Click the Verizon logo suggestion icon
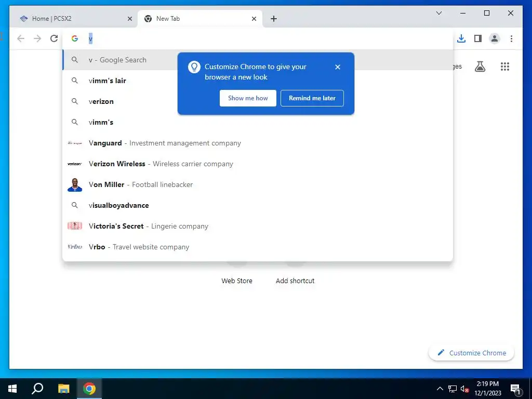 point(75,164)
